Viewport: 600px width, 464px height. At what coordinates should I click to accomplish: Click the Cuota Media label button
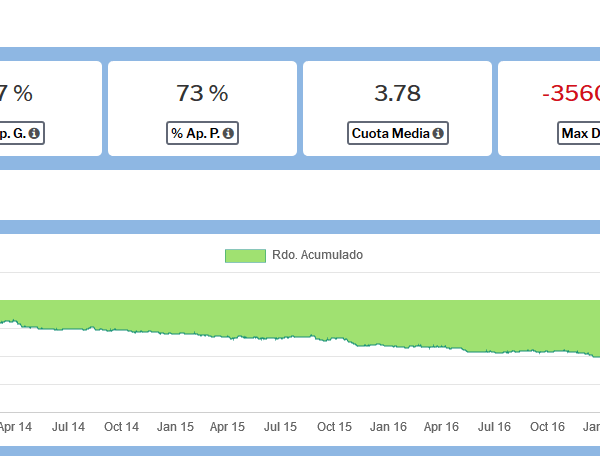click(x=398, y=133)
